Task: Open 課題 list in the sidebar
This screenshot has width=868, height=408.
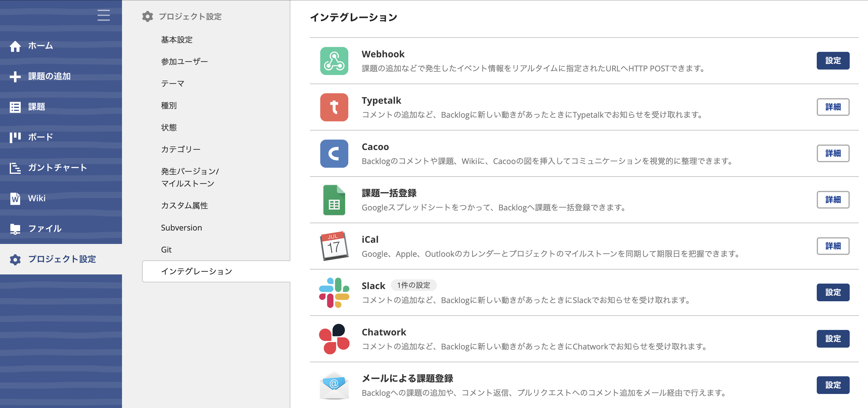Action: click(61, 107)
